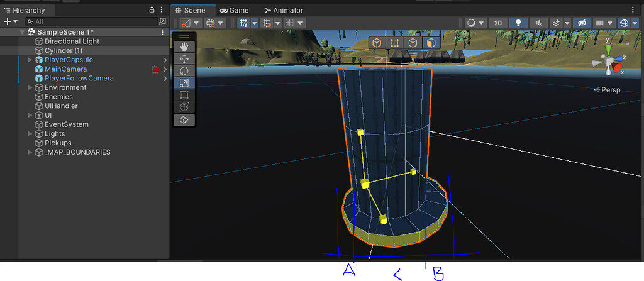
Task: Toggle scene lighting lightbulb
Action: 518,23
